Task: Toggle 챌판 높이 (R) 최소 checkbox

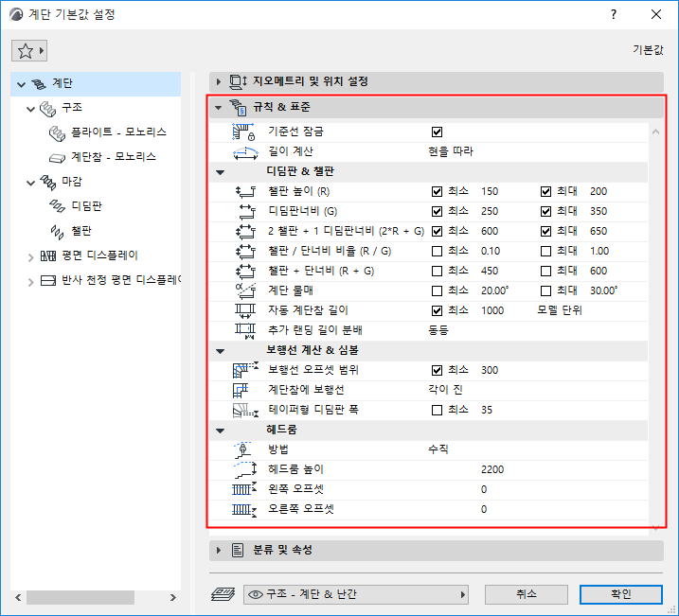Action: click(x=437, y=192)
